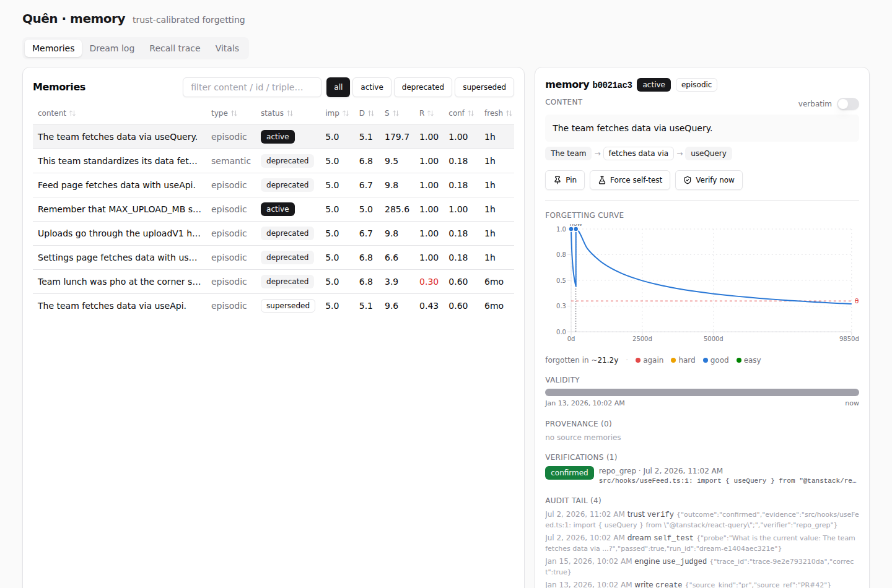The image size is (892, 588).
Task: Open the Recall trace tab
Action: 175,48
